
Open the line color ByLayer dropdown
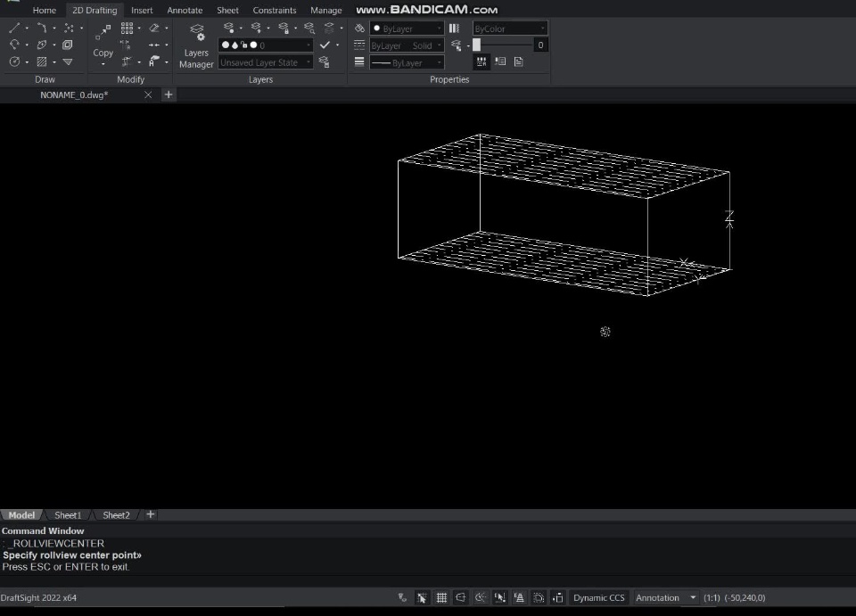pos(407,29)
